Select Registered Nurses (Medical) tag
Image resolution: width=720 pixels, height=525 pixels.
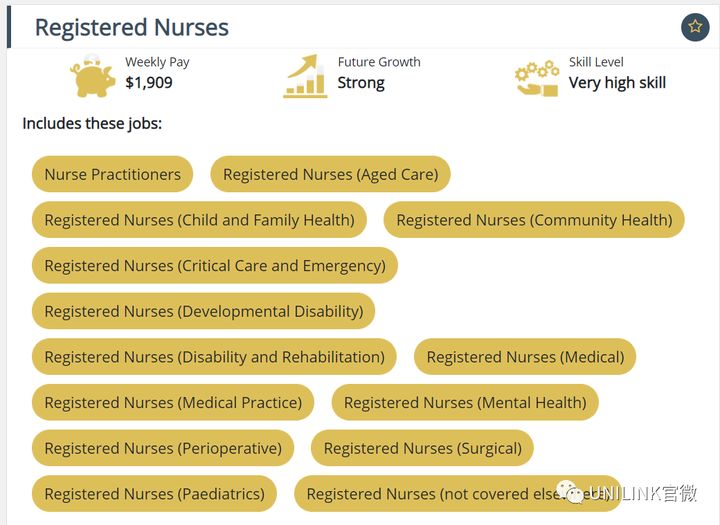point(525,356)
